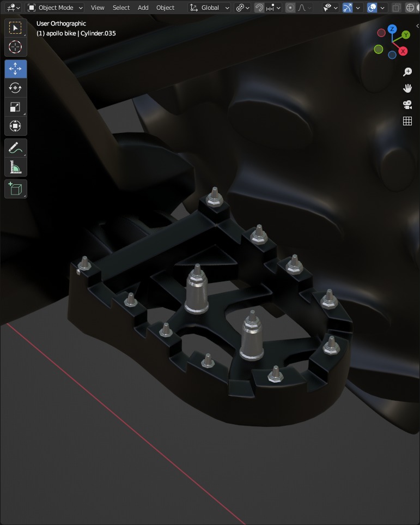Open the View menu
The width and height of the screenshot is (420, 525).
point(98,8)
